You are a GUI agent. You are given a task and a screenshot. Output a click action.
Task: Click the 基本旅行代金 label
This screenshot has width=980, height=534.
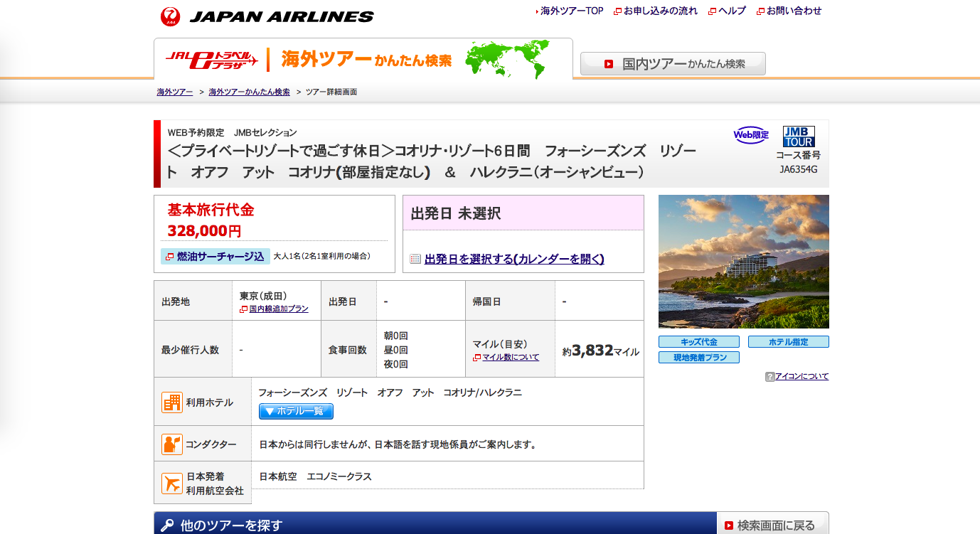tap(211, 210)
